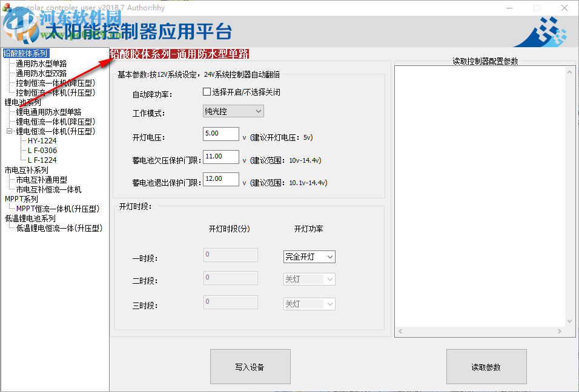Select 低温锂电池系列 category
The image size is (579, 392).
click(x=30, y=218)
